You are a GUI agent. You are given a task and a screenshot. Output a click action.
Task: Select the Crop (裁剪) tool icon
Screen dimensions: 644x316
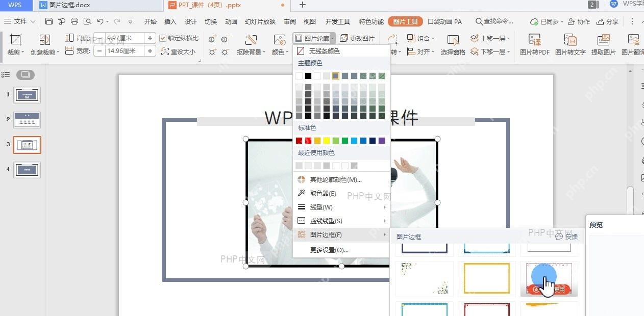[x=16, y=40]
